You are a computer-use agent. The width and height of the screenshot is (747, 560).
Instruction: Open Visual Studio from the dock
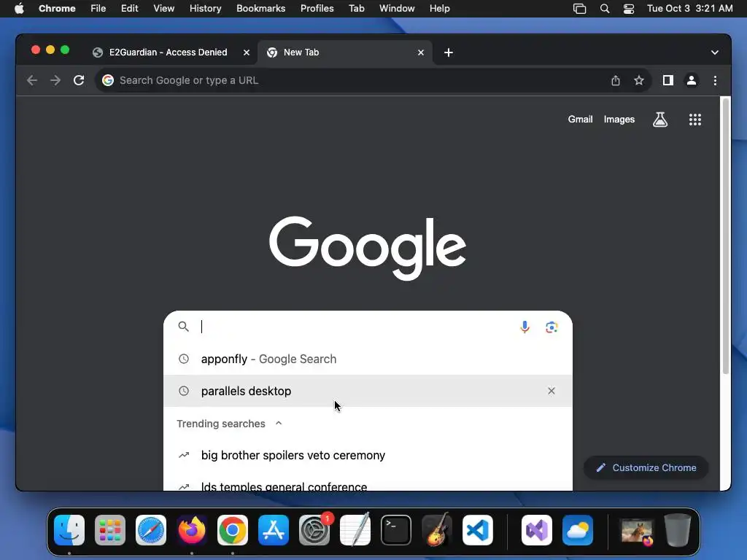537,530
